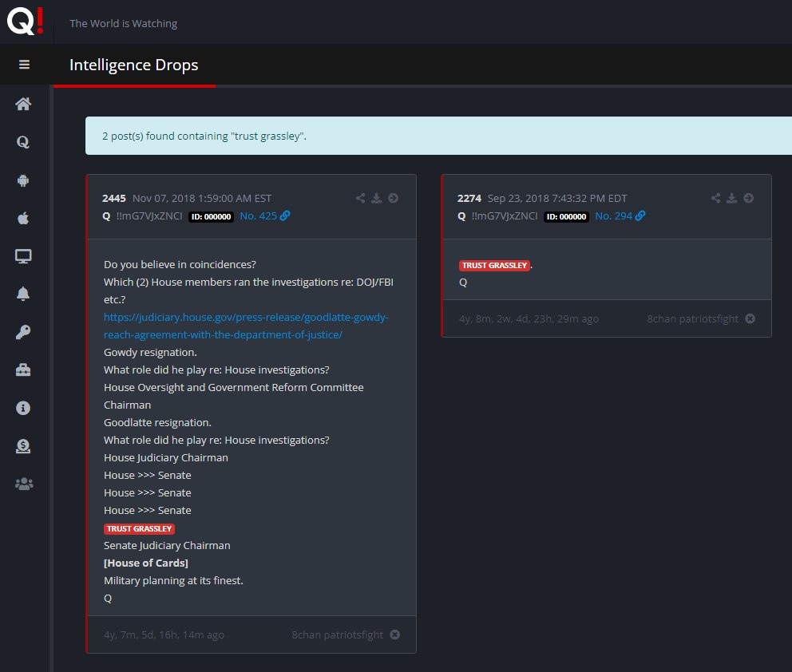This screenshot has height=672, width=792.
Task: Click 'Do you believe in coincidences?' line
Action: [x=180, y=264]
